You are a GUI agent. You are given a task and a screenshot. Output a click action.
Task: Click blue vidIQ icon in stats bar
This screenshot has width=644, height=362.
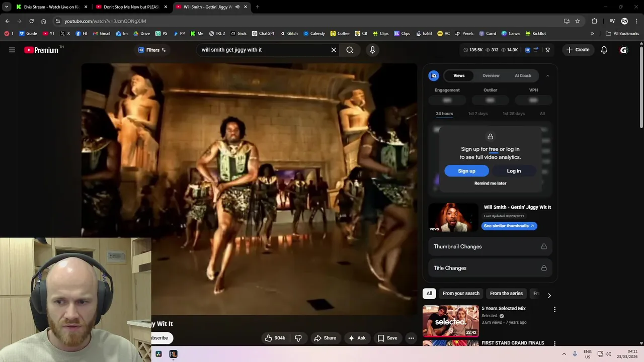[x=527, y=50]
